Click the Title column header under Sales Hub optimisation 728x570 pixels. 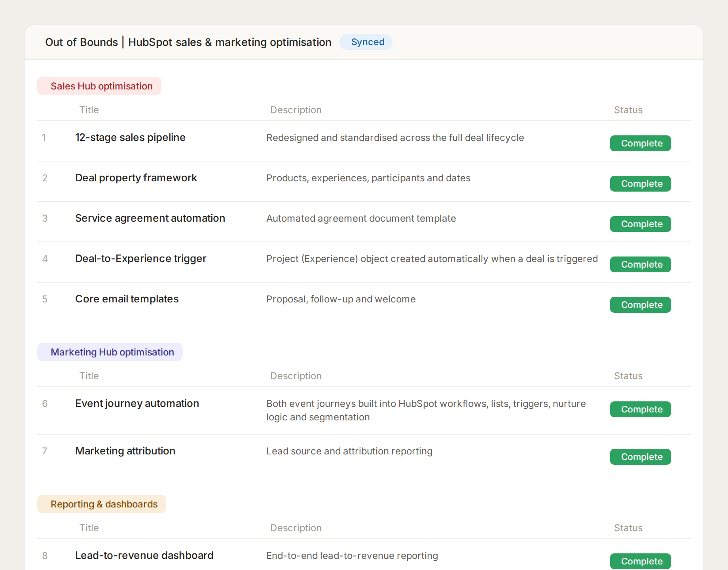[89, 110]
